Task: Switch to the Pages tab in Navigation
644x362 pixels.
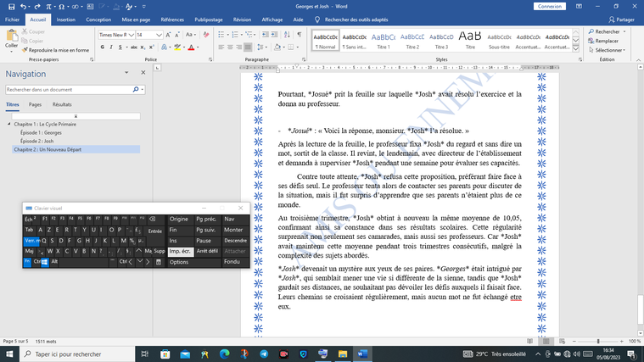Action: click(35, 104)
